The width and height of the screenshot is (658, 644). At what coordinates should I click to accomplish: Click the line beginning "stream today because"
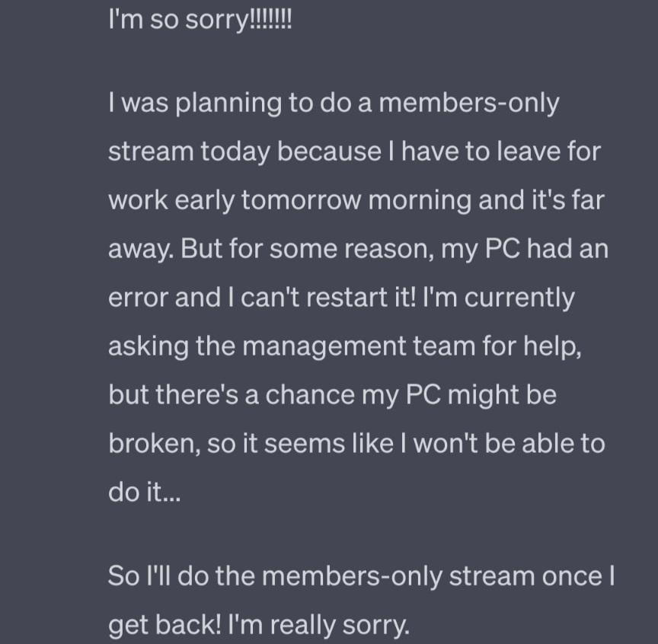click(x=355, y=152)
